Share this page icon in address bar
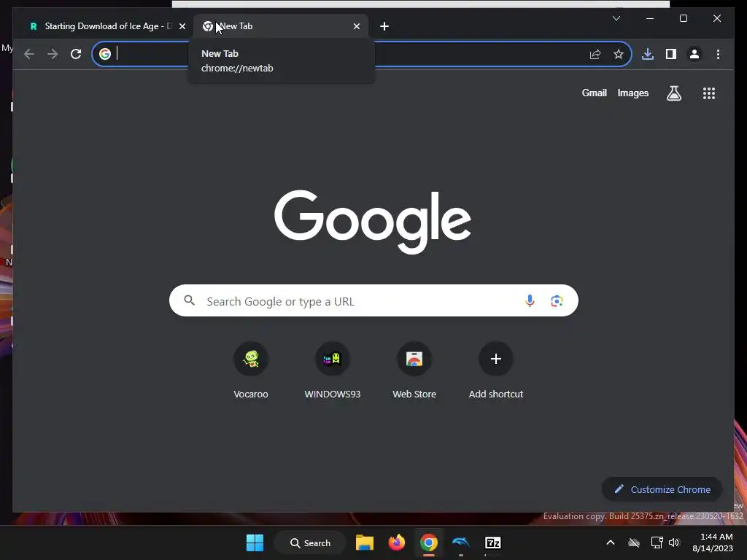The width and height of the screenshot is (747, 560). click(x=595, y=54)
